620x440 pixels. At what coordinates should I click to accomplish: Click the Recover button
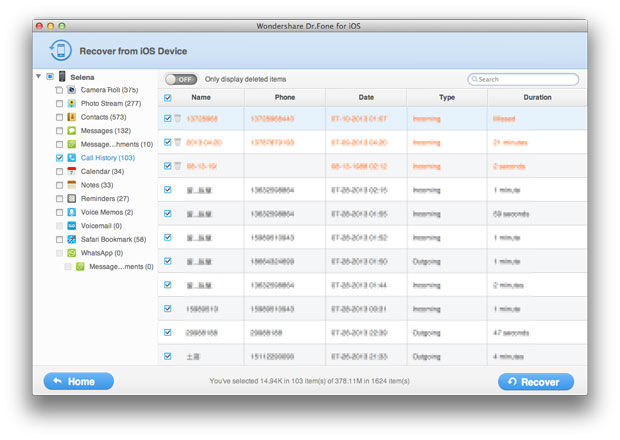coord(536,381)
